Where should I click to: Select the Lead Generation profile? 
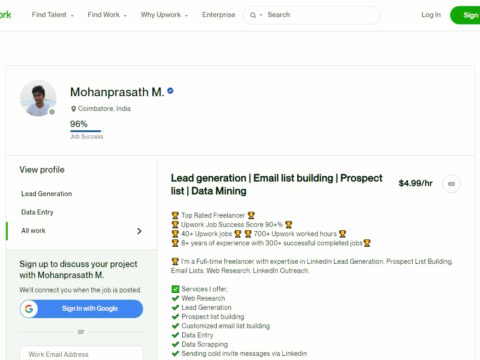point(47,194)
